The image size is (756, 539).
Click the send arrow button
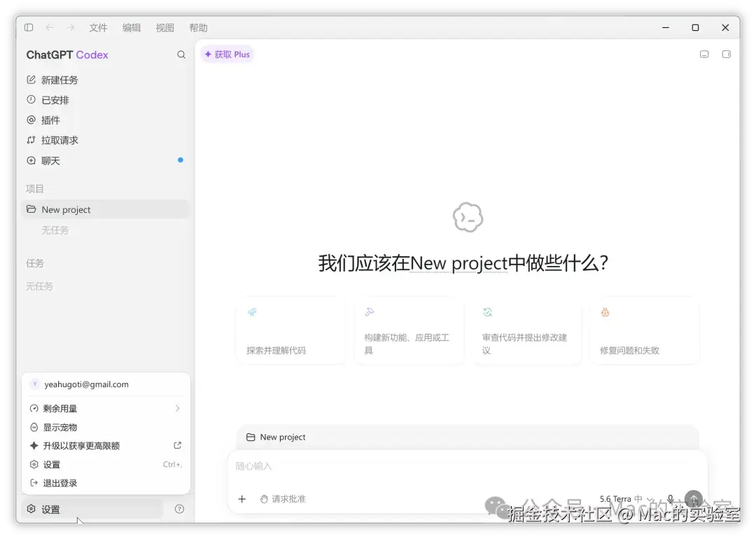[694, 499]
